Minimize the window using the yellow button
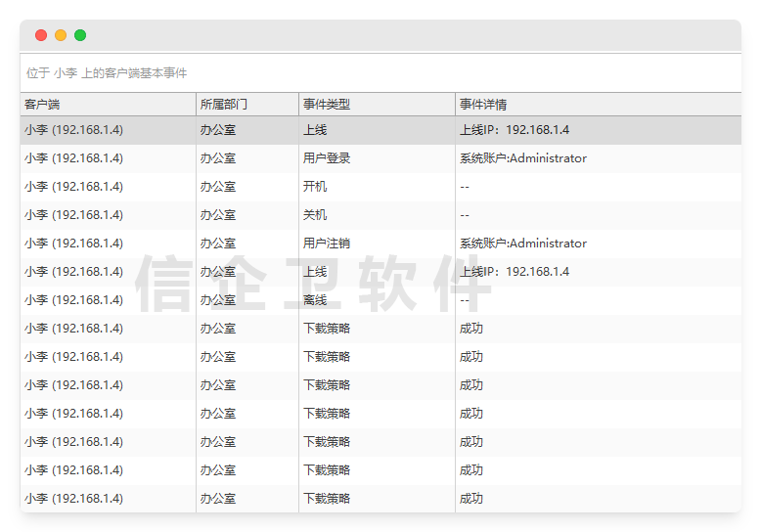Image resolution: width=761 pixels, height=532 pixels. 61,35
